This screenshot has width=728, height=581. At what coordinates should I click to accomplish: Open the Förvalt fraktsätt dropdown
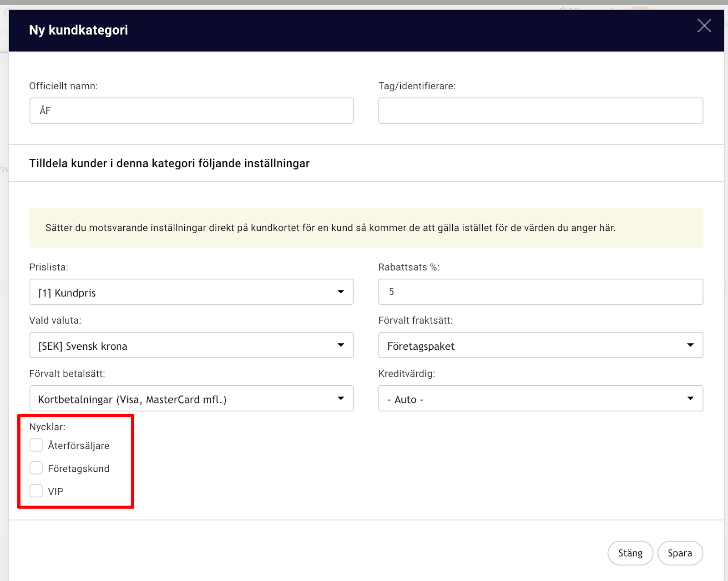pos(541,345)
